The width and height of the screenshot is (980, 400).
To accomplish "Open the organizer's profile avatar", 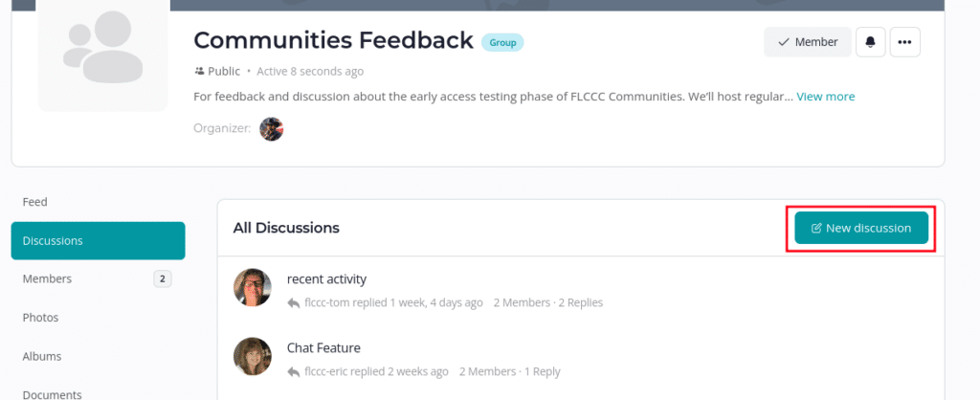I will click(272, 128).
